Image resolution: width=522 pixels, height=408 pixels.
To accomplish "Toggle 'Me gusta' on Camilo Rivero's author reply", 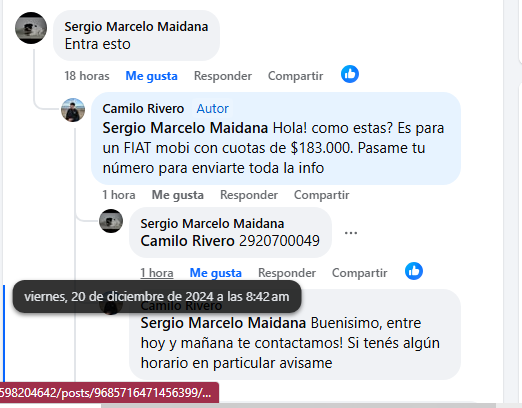I will pyautogui.click(x=178, y=195).
